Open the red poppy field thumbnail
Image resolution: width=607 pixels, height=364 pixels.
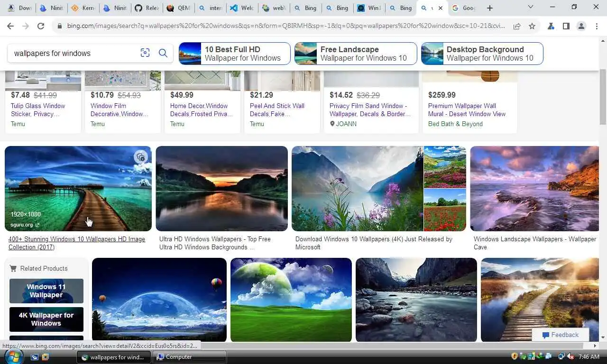[445, 210]
